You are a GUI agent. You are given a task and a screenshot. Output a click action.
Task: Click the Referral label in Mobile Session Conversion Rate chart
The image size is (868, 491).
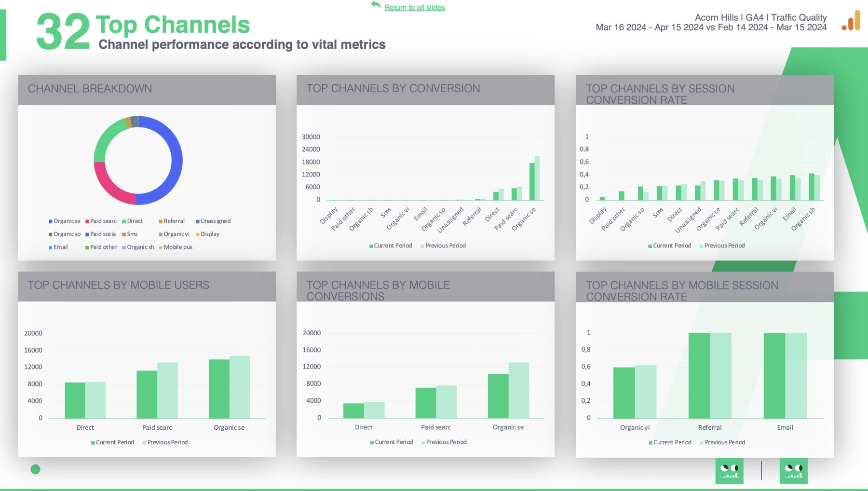point(710,428)
